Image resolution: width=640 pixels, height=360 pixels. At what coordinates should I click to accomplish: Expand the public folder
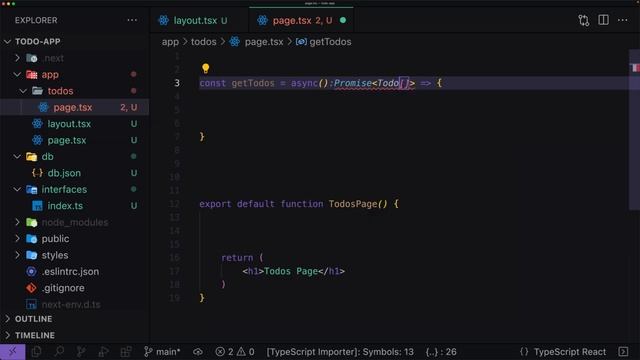click(17, 238)
